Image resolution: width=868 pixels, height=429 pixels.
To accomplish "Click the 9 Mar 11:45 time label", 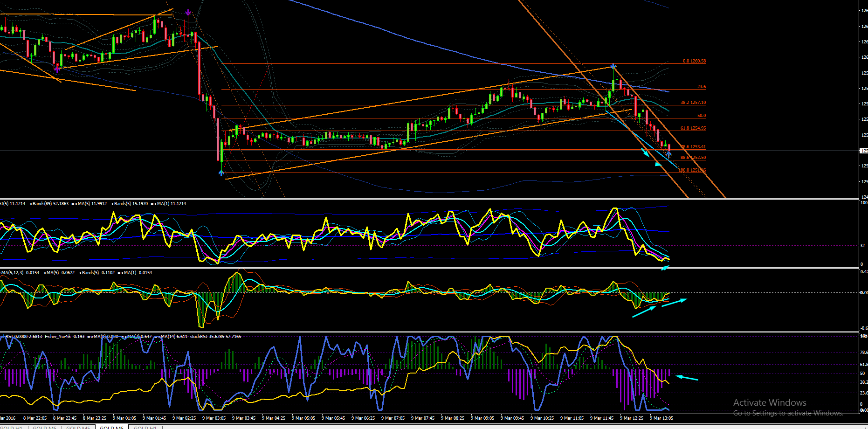I will click(x=602, y=418).
